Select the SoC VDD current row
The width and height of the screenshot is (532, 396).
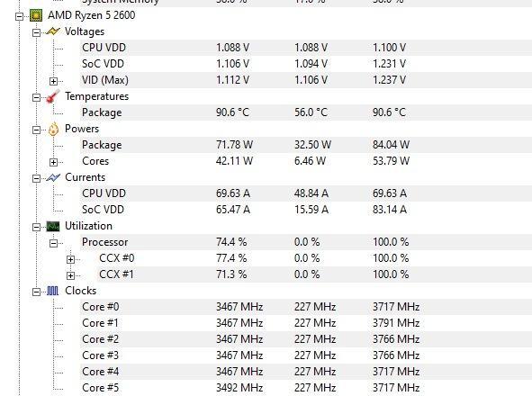pos(306,210)
